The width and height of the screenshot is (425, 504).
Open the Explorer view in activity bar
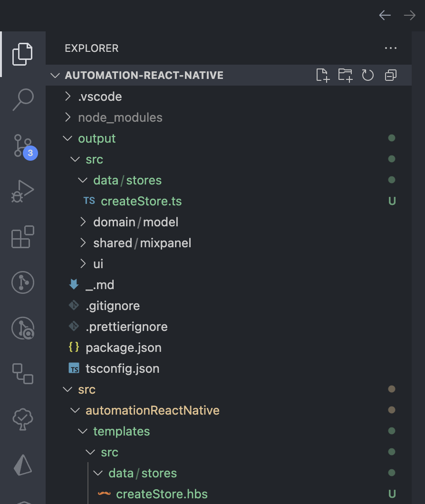[22, 54]
